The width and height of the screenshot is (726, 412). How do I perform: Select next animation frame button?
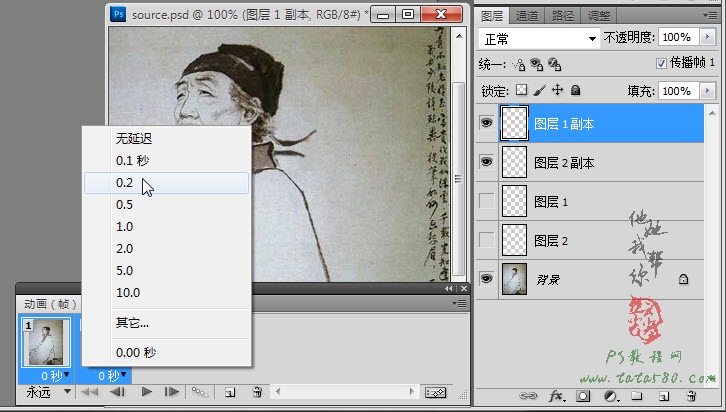(x=172, y=392)
